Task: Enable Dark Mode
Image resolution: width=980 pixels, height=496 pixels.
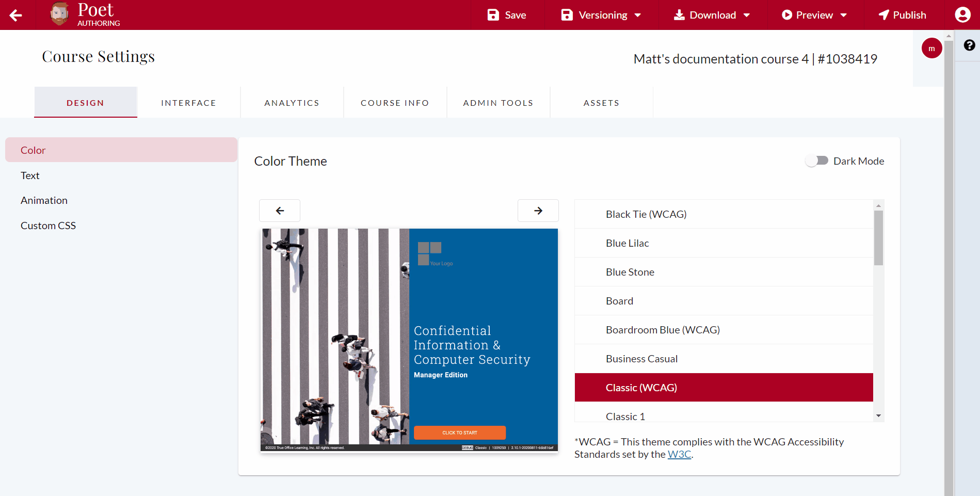Action: click(x=817, y=161)
